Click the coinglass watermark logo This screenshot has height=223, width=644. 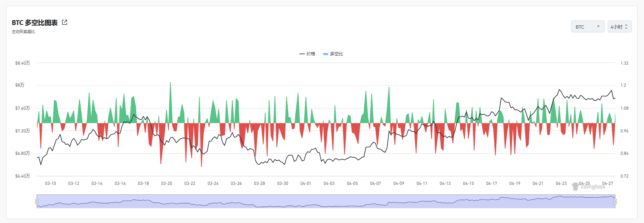tap(589, 187)
